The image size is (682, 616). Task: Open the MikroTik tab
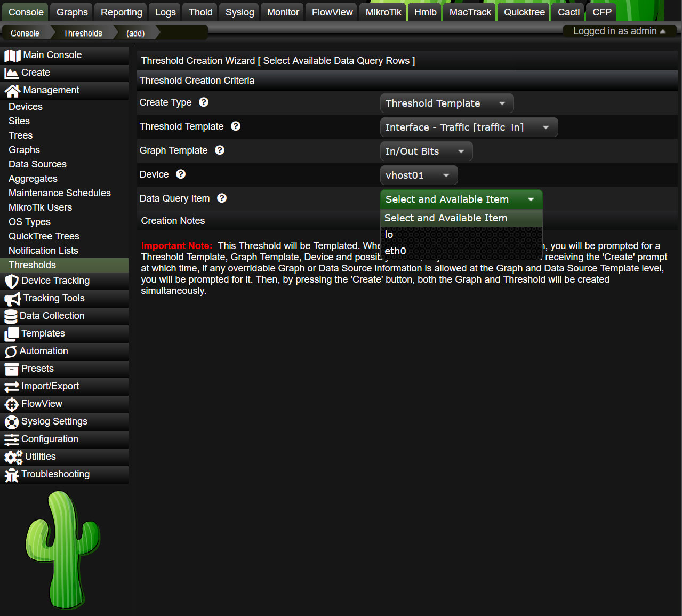coord(383,12)
